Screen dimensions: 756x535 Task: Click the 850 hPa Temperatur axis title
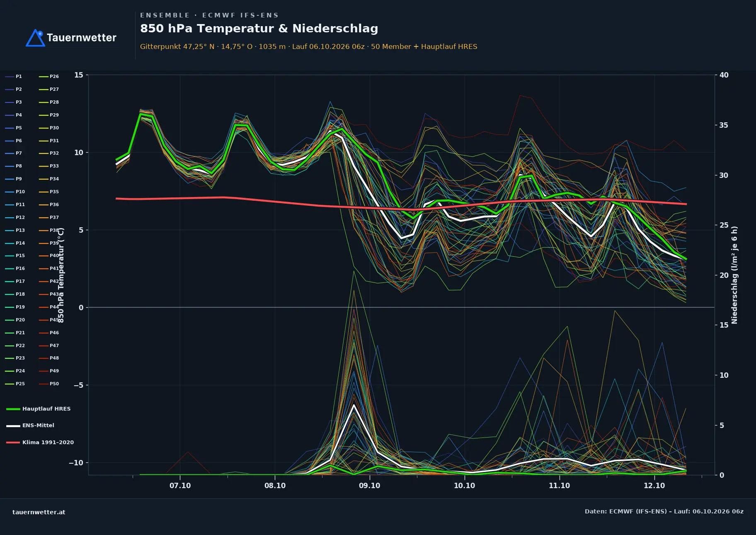tap(61, 275)
